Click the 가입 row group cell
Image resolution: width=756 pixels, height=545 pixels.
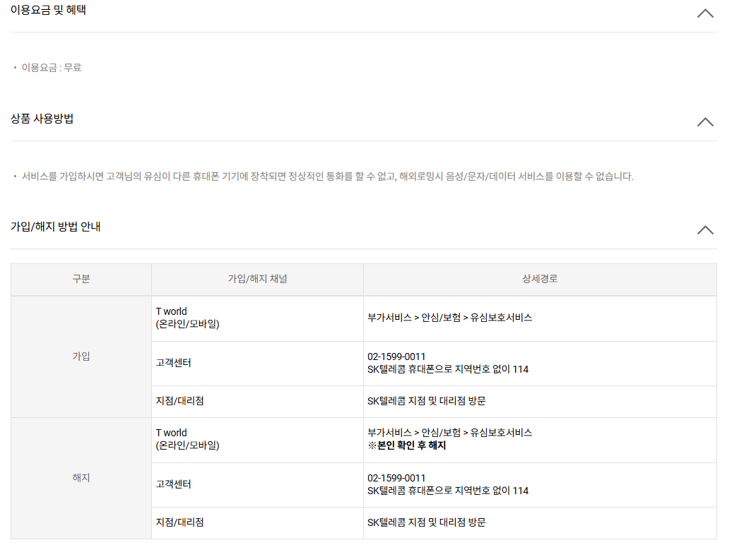[x=81, y=356]
